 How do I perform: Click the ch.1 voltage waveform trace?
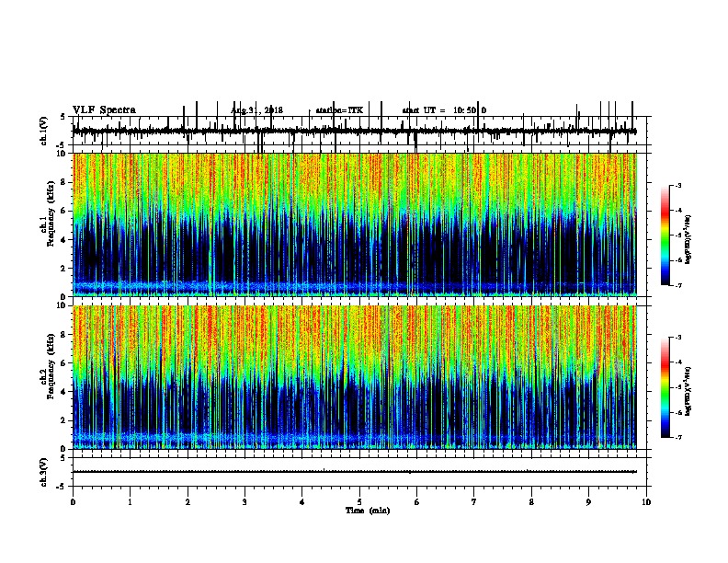pyautogui.click(x=355, y=131)
